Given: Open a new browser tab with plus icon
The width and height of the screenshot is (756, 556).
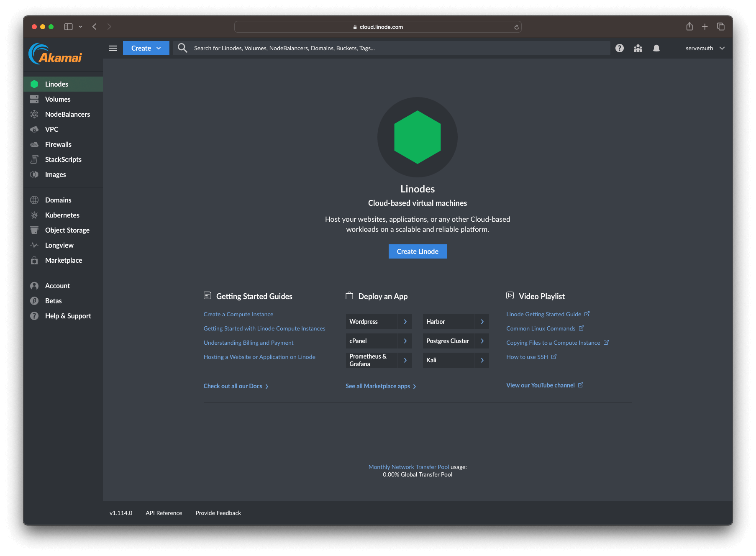Looking at the screenshot, I should click(705, 27).
